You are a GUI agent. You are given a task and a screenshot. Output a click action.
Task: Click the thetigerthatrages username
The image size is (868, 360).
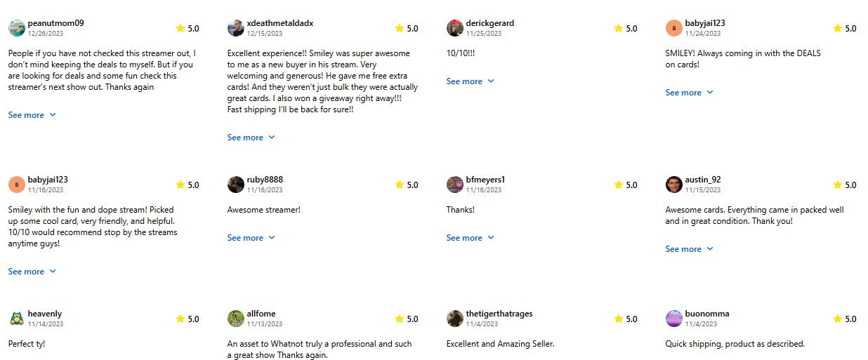[x=499, y=314]
